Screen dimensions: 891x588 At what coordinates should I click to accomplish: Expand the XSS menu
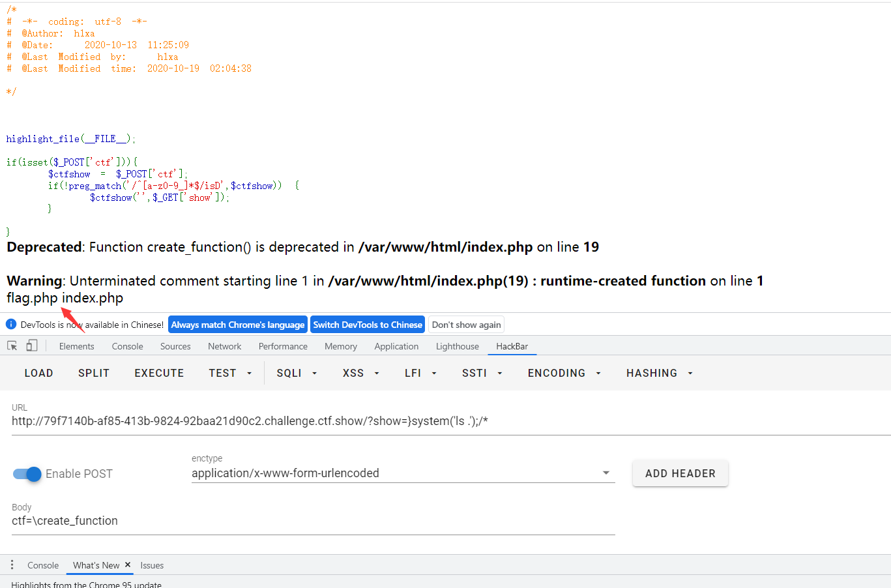360,373
